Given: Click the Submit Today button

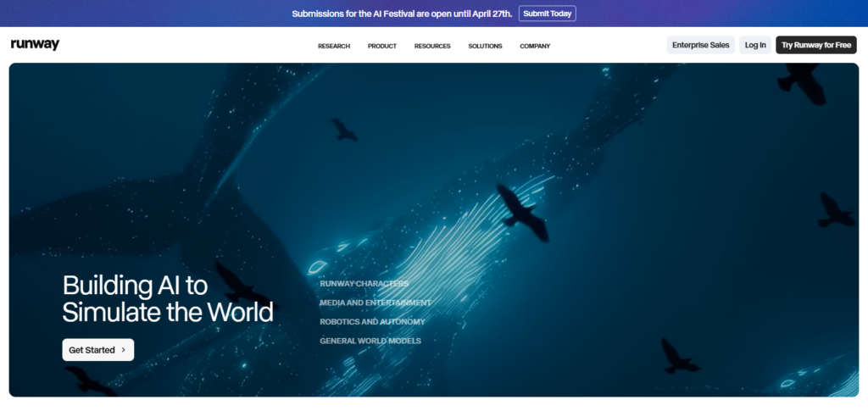Looking at the screenshot, I should [548, 14].
